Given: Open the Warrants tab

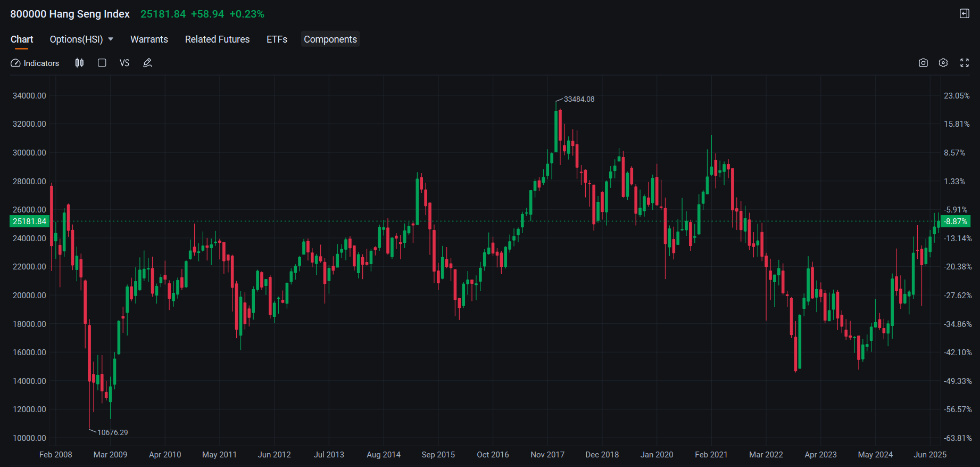Looking at the screenshot, I should point(149,39).
